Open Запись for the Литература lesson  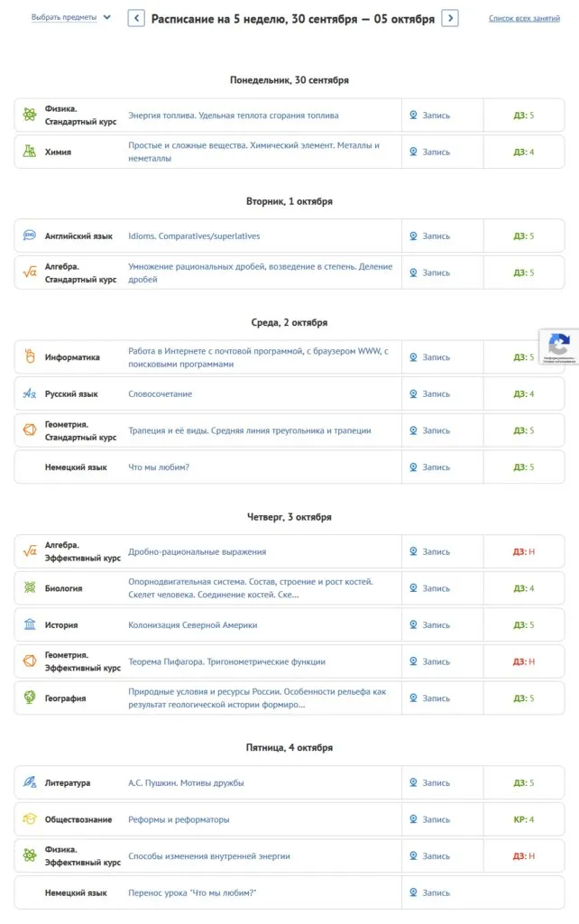click(x=429, y=782)
